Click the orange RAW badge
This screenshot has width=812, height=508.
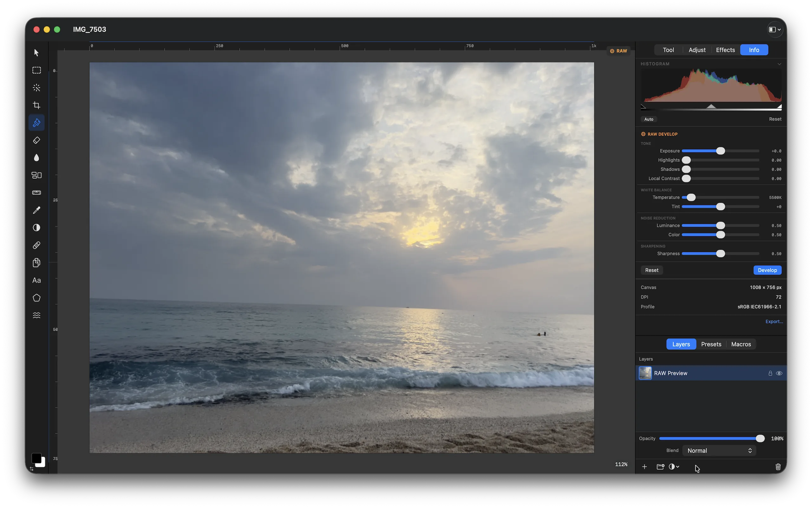(619, 51)
